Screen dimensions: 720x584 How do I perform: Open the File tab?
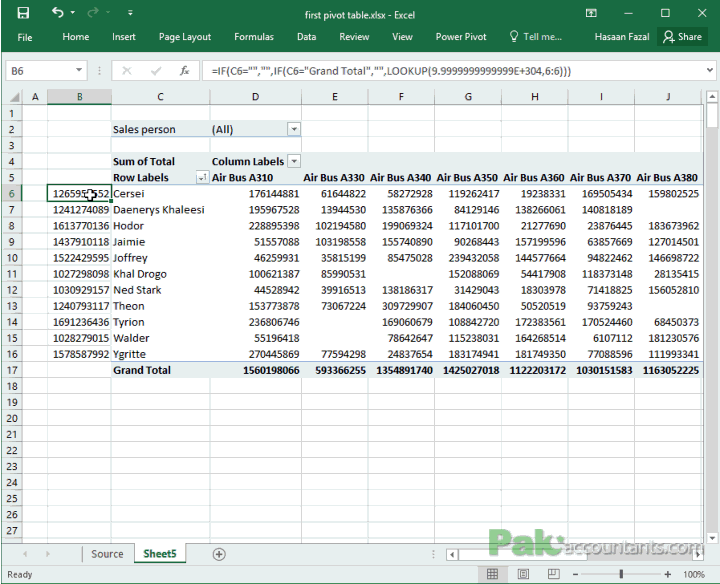point(25,37)
